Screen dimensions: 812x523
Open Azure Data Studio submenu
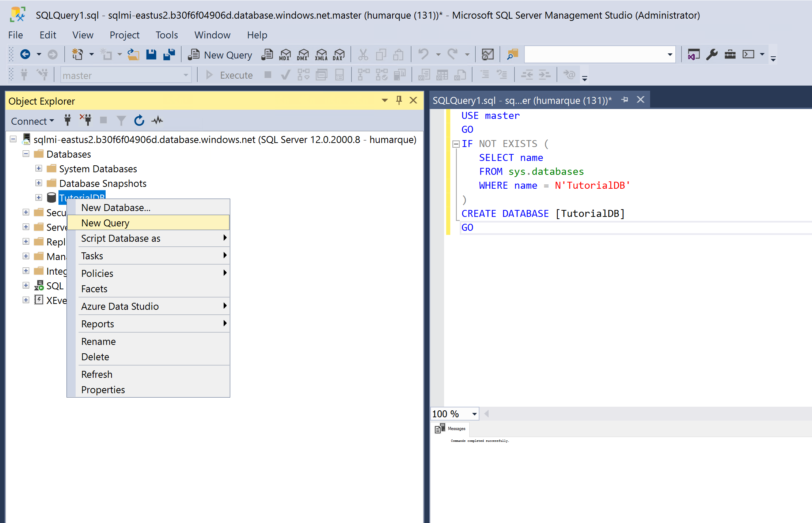[x=148, y=306]
